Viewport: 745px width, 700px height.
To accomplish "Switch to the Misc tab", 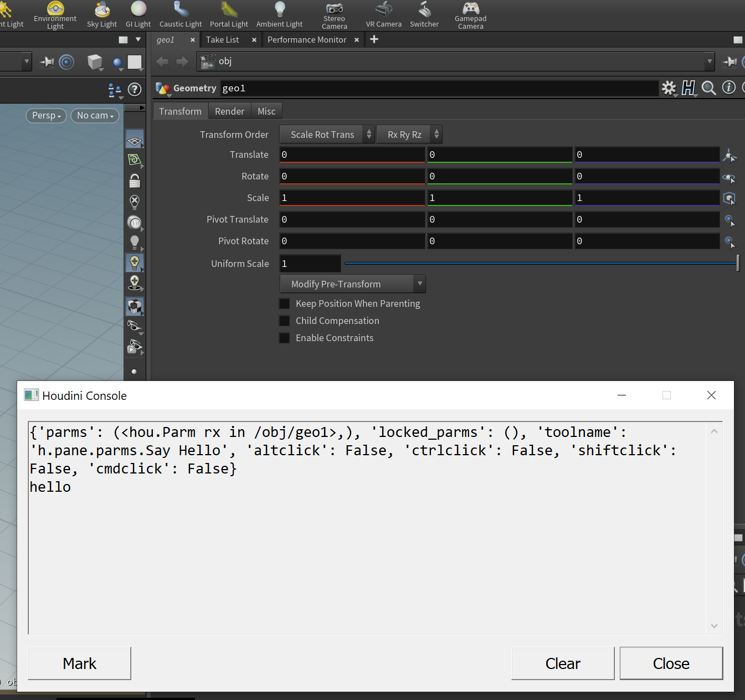I will click(266, 111).
